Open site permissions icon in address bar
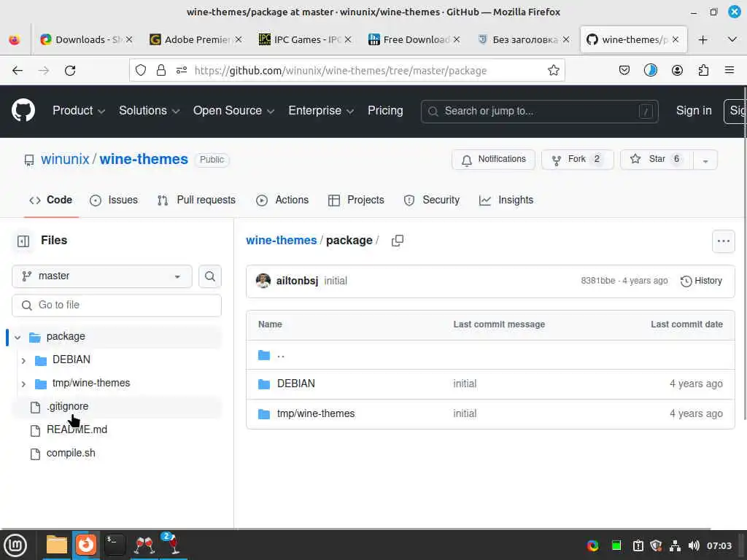 coord(182,71)
